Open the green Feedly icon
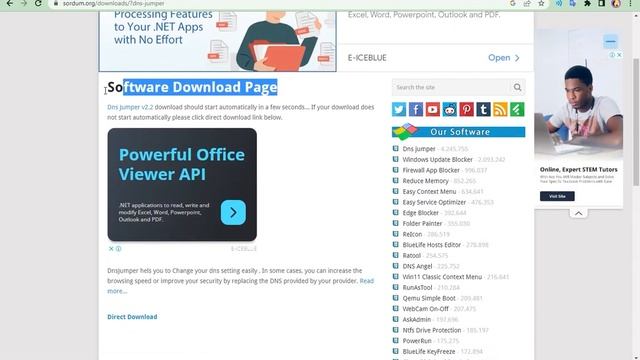640x360 pixels. pyautogui.click(x=517, y=109)
